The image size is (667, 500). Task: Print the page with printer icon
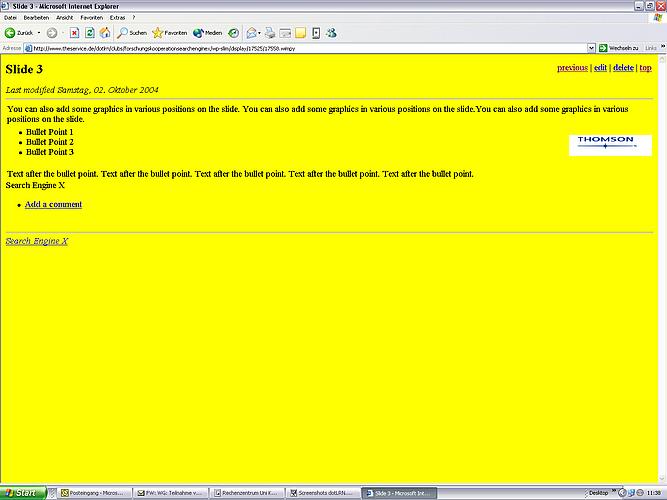pyautogui.click(x=270, y=33)
